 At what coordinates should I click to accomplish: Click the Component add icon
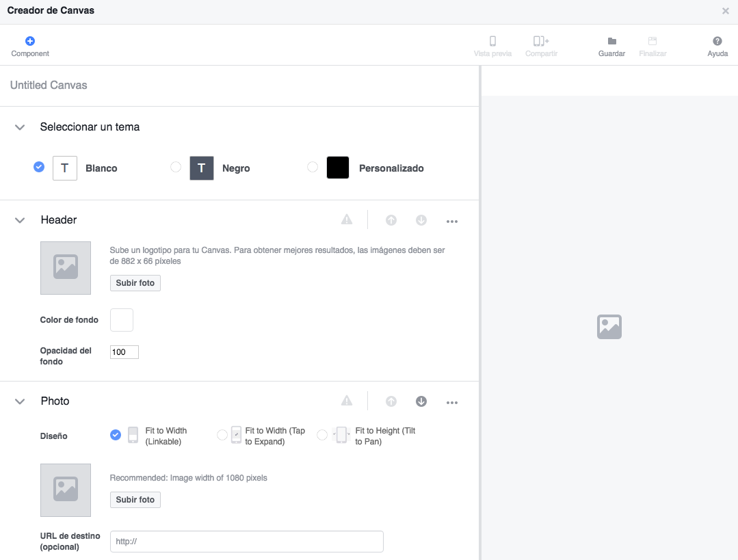click(30, 40)
